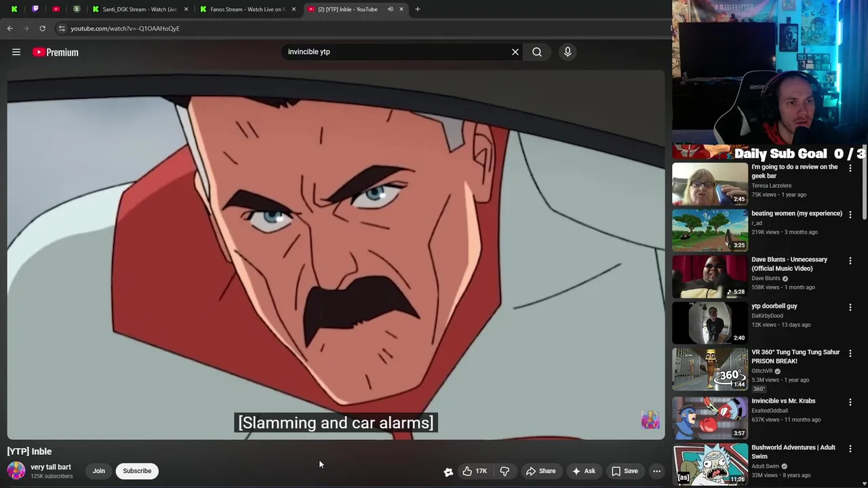Run the search with magnifier button
This screenshot has height=488, width=868.
coord(537,52)
